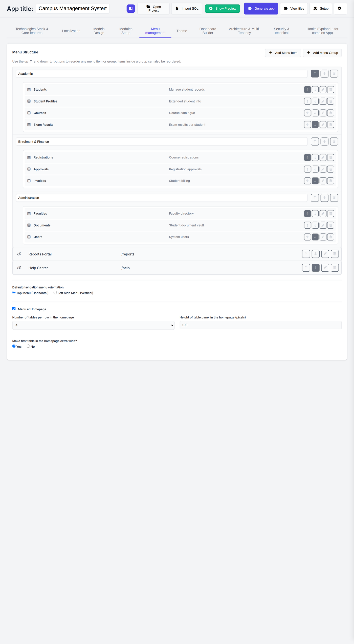Edit the Documents menu item
354x644 pixels.
click(x=323, y=225)
